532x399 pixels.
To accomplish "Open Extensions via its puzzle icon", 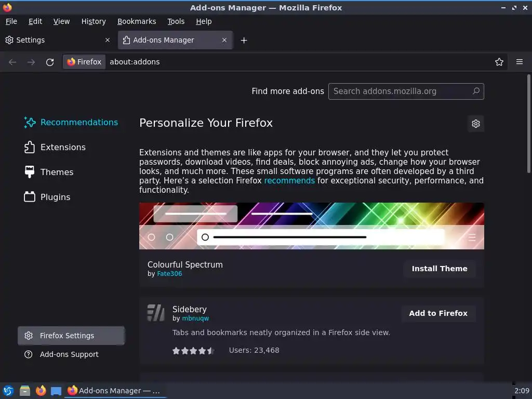I will coord(30,147).
